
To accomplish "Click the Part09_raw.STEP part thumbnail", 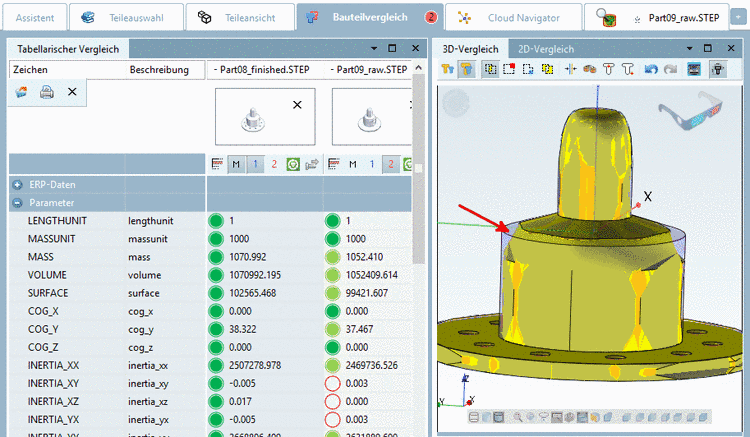I will 370,120.
